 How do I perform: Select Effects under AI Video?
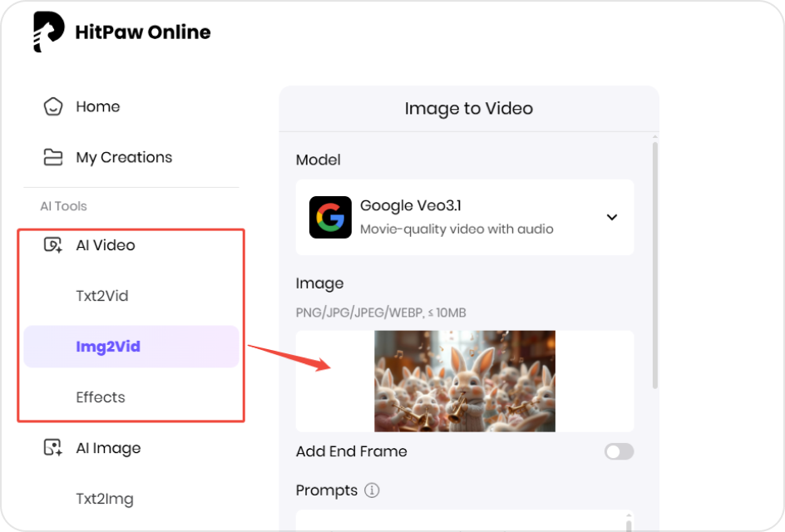point(101,397)
